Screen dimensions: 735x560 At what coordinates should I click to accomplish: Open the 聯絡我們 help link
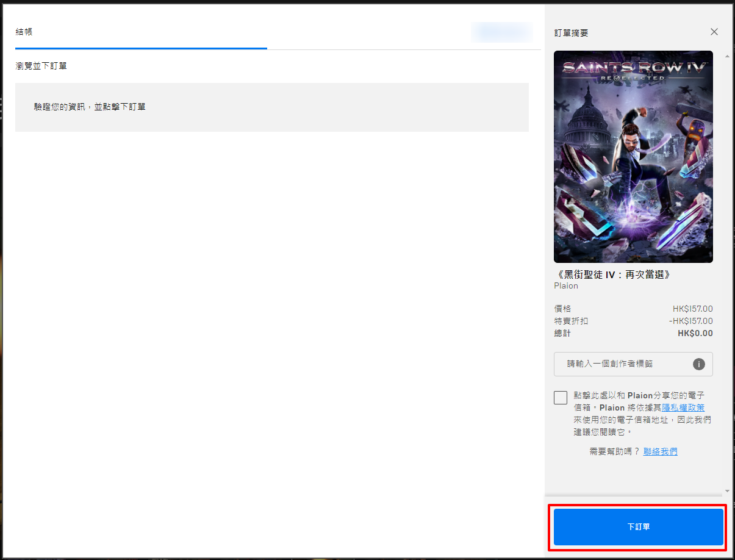(x=660, y=451)
